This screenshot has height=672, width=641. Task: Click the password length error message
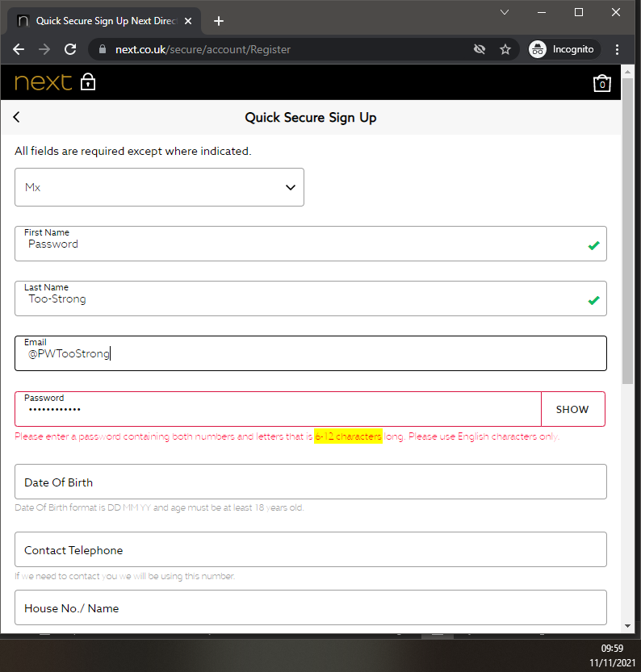[287, 436]
